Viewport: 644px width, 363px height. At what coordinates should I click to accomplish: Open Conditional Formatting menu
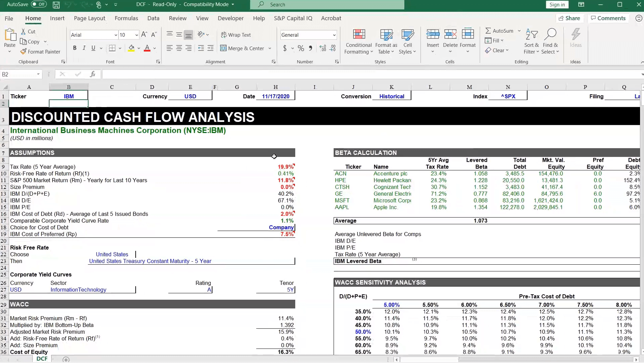point(359,42)
